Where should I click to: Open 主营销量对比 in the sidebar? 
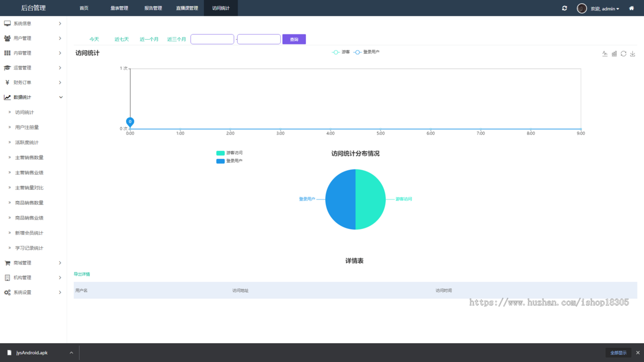[29, 188]
